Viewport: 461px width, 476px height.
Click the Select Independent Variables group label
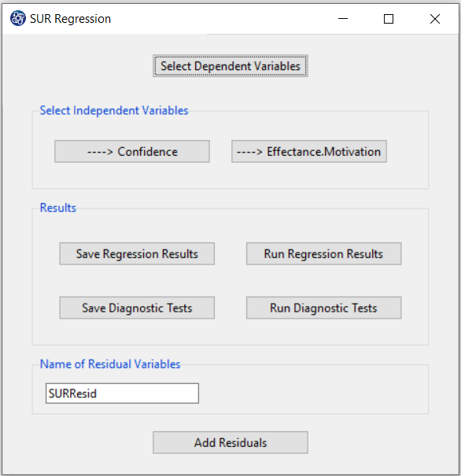114,110
